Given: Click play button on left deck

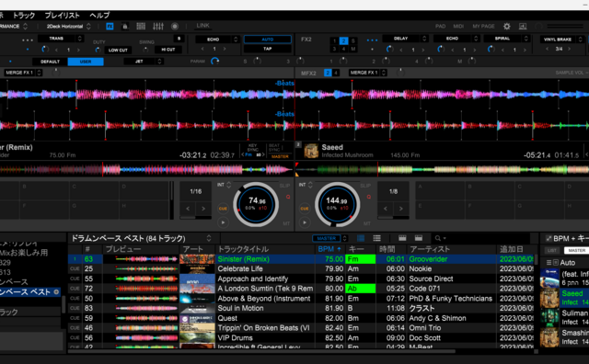Looking at the screenshot, I should [223, 222].
